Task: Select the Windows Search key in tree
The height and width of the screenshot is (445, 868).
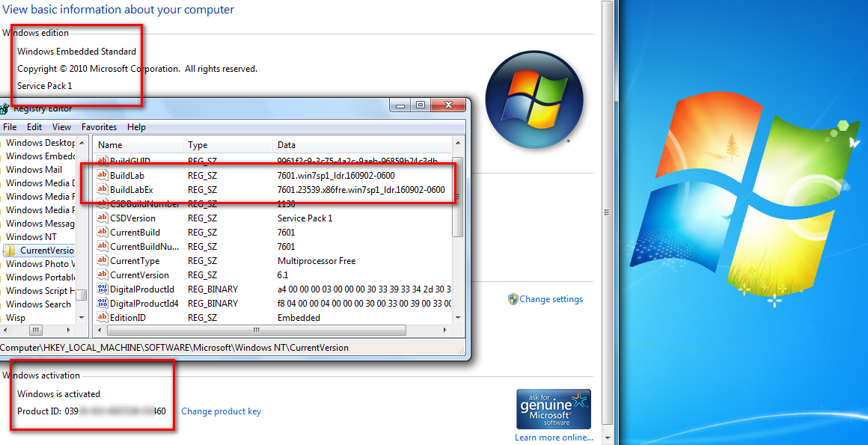Action: click(x=38, y=304)
